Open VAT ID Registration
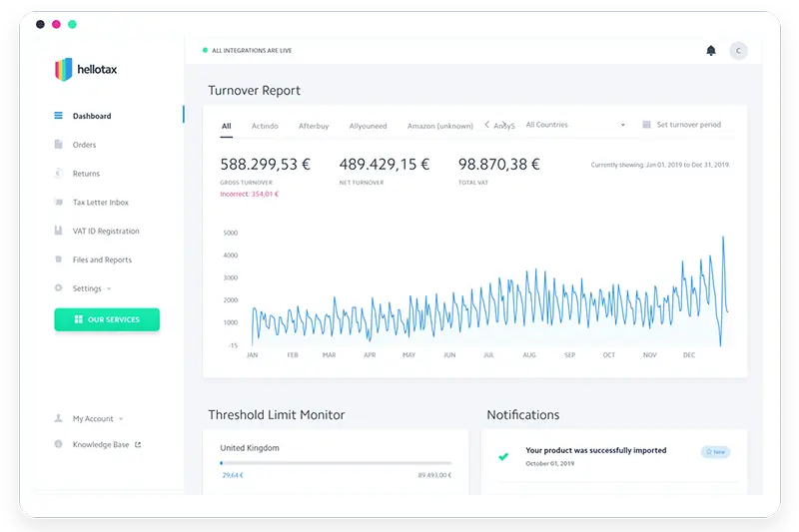Viewport: 799px width, 532px height. pyautogui.click(x=106, y=232)
